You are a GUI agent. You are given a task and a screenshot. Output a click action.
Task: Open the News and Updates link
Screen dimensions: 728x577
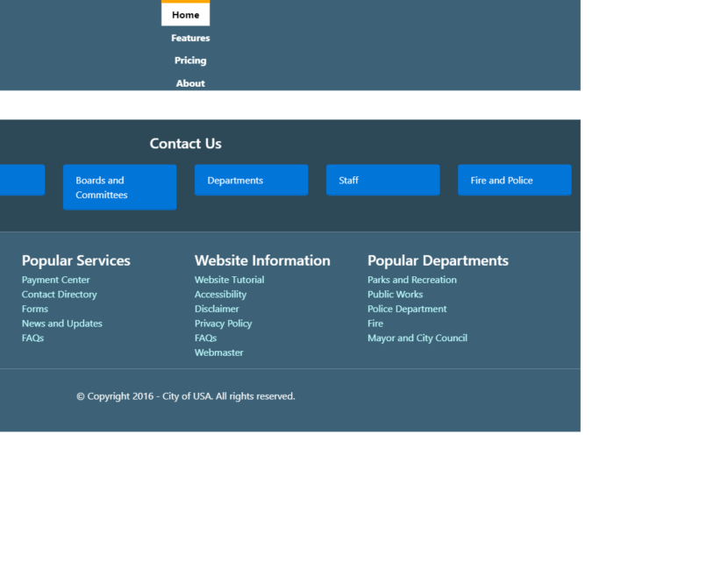click(x=62, y=324)
